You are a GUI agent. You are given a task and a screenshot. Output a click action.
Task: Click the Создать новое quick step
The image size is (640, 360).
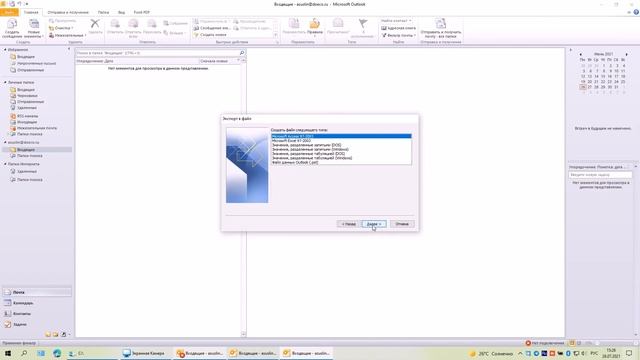pos(211,35)
